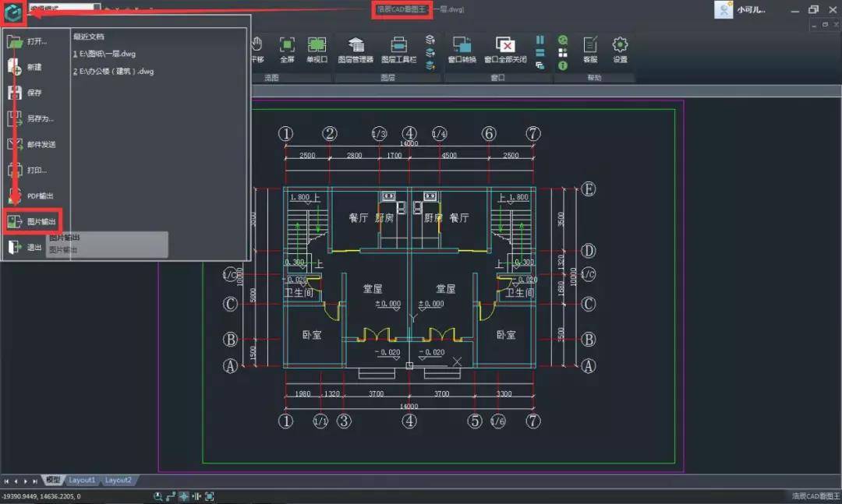Click the coordinate readout in status bar
The image size is (842, 504).
pos(41,496)
